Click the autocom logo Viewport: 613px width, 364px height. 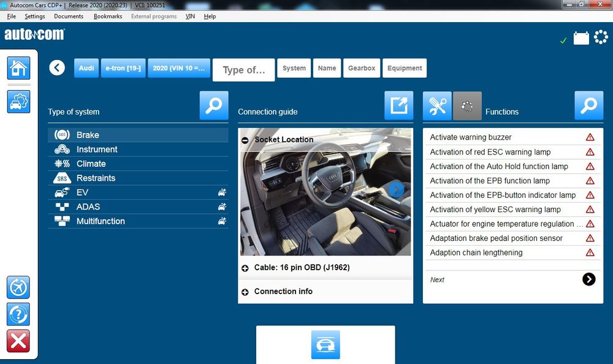(34, 34)
